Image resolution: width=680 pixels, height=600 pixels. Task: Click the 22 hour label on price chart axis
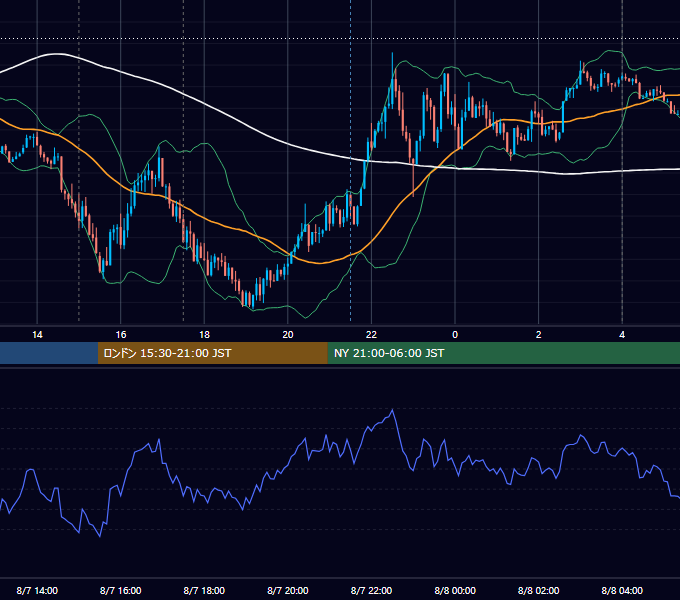click(x=371, y=335)
